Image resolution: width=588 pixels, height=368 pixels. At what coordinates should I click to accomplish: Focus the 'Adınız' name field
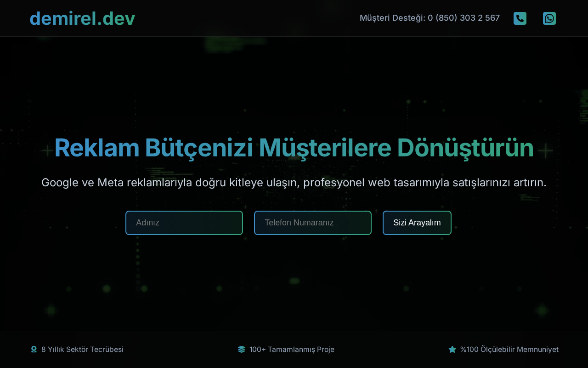coord(184,223)
